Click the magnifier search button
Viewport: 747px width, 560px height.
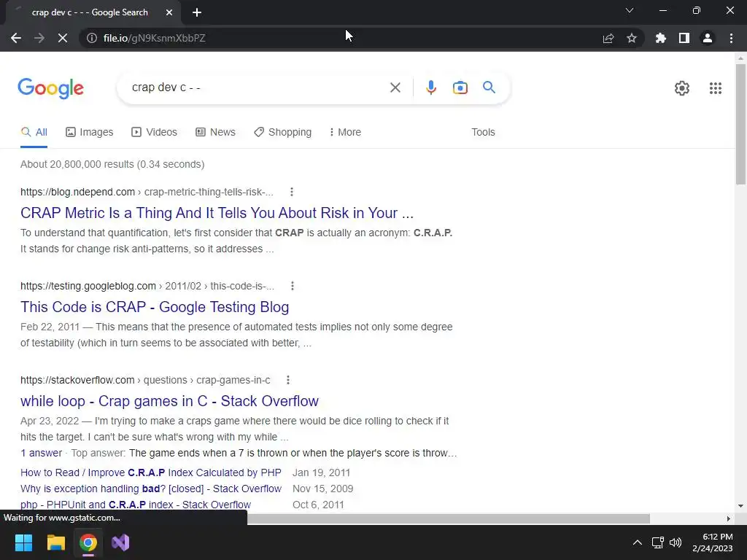(x=489, y=87)
